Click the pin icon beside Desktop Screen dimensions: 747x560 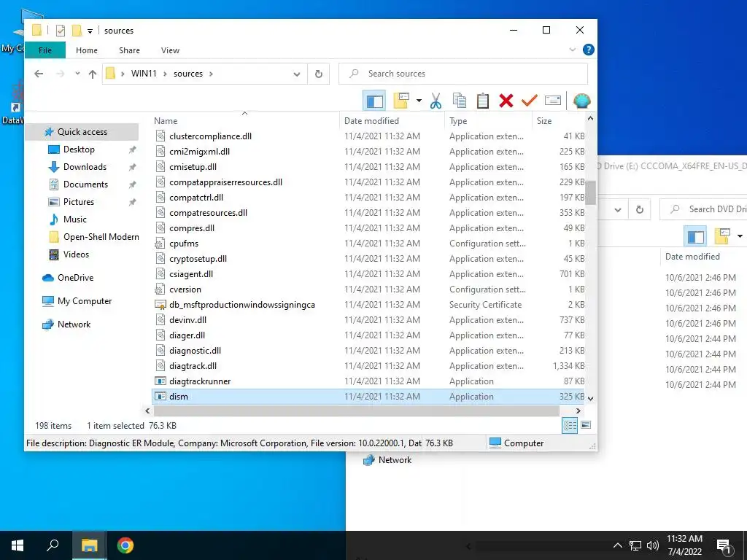pyautogui.click(x=133, y=149)
